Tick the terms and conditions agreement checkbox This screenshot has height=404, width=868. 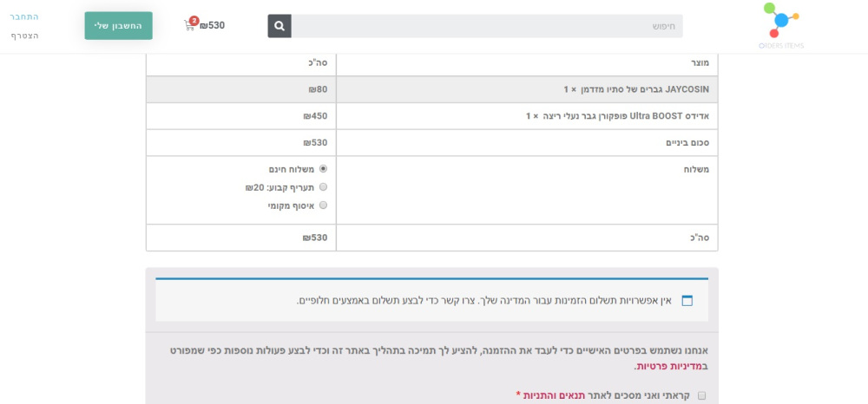(701, 395)
